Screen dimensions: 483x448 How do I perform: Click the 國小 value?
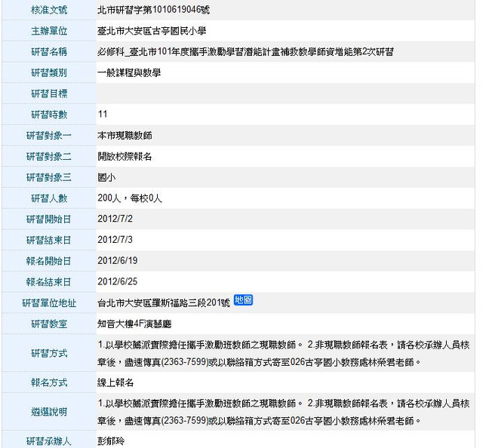(106, 177)
